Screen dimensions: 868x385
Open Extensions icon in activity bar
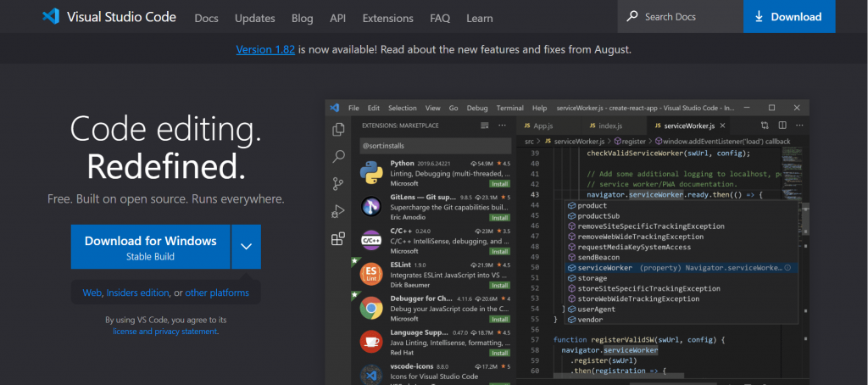click(x=338, y=239)
